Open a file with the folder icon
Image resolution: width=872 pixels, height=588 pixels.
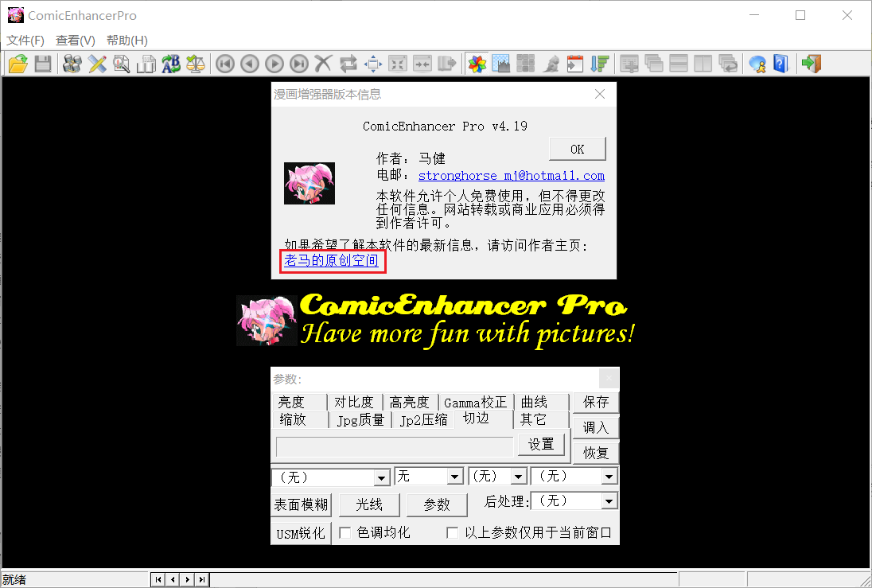pos(18,64)
